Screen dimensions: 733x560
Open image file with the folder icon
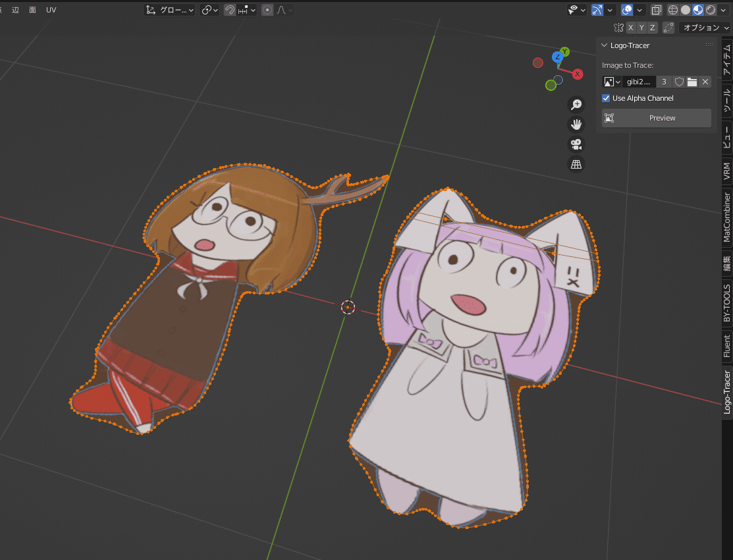click(x=692, y=82)
